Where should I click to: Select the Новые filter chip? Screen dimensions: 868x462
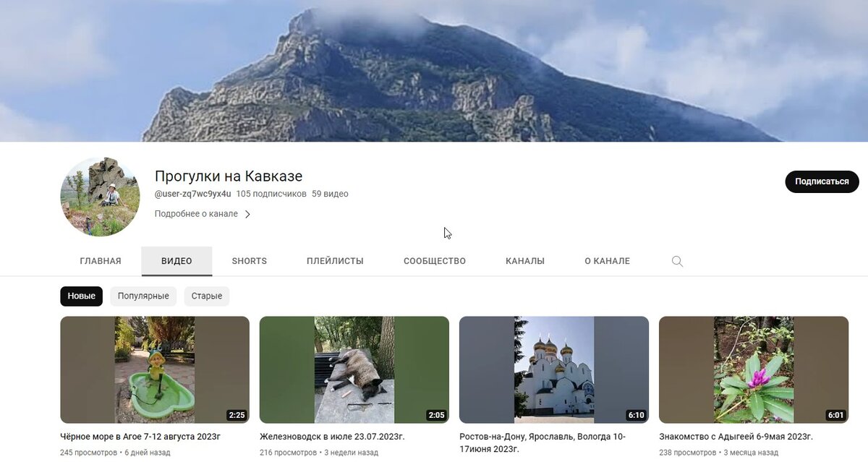[x=81, y=296]
